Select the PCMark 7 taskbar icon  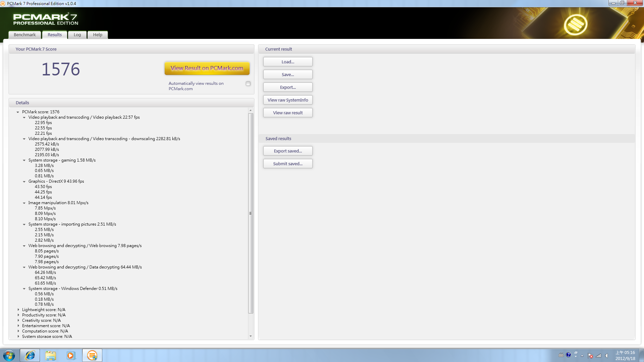92,355
